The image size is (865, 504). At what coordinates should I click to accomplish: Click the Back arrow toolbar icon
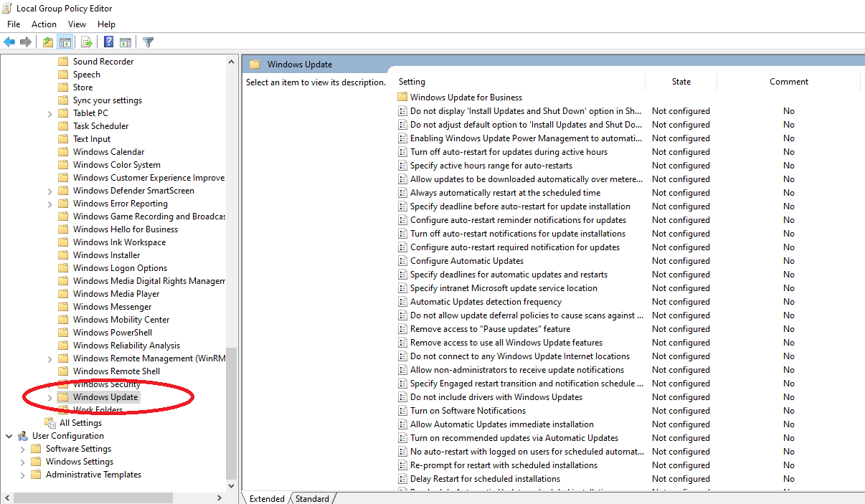pos(9,42)
